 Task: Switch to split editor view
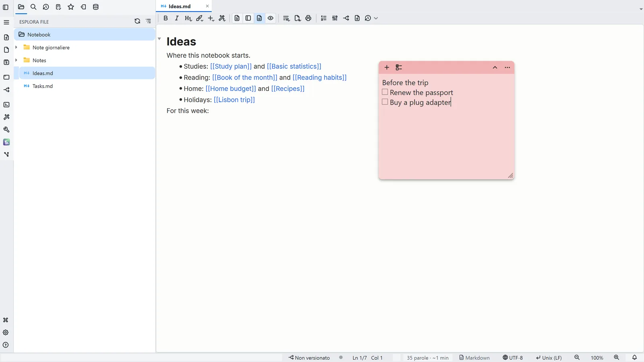pyautogui.click(x=248, y=18)
